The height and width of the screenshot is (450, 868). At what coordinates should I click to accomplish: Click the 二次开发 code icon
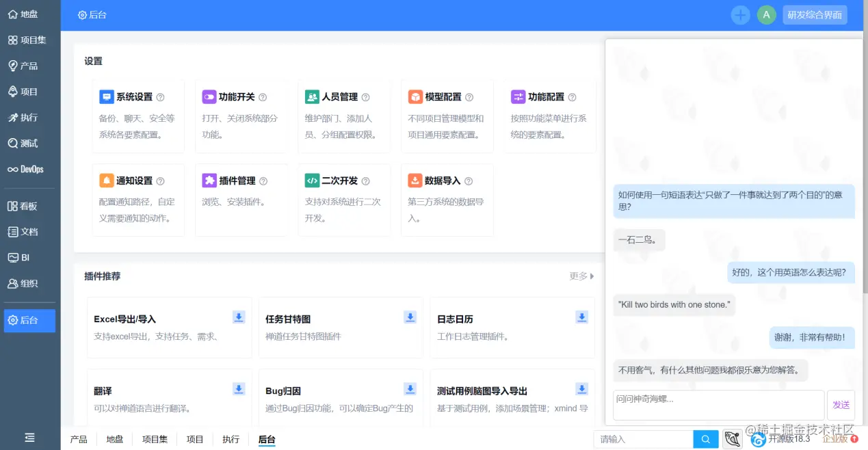[312, 181]
